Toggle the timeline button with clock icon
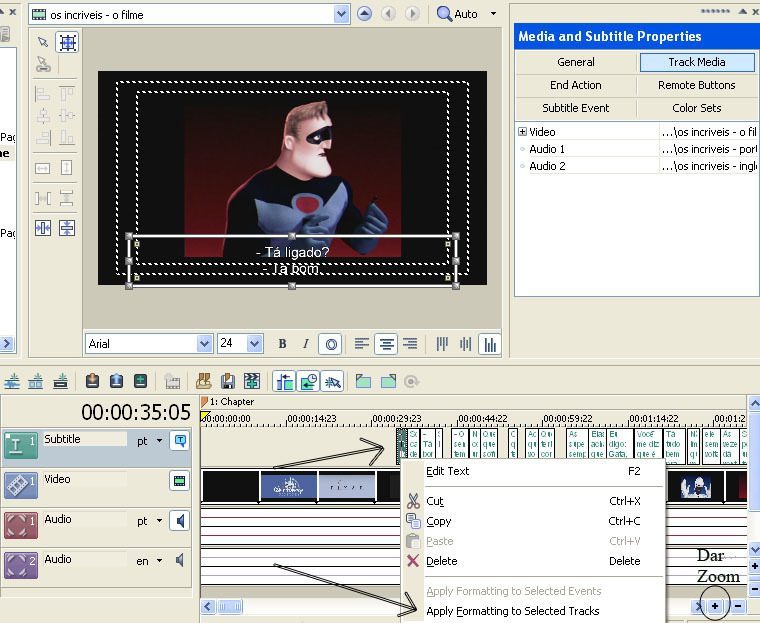The width and height of the screenshot is (760, 623). pos(308,381)
